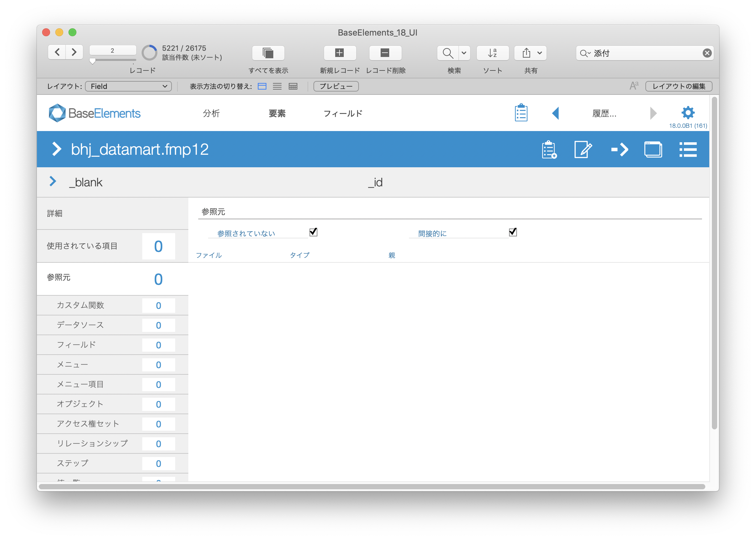Open the 分析 tab
The width and height of the screenshot is (756, 540).
click(211, 113)
